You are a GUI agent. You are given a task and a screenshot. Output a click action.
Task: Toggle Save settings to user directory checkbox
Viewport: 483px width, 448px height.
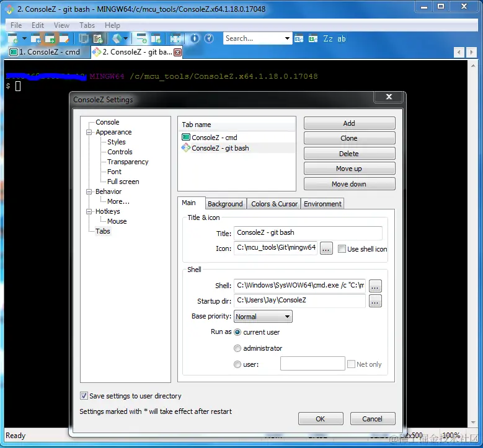[84, 396]
